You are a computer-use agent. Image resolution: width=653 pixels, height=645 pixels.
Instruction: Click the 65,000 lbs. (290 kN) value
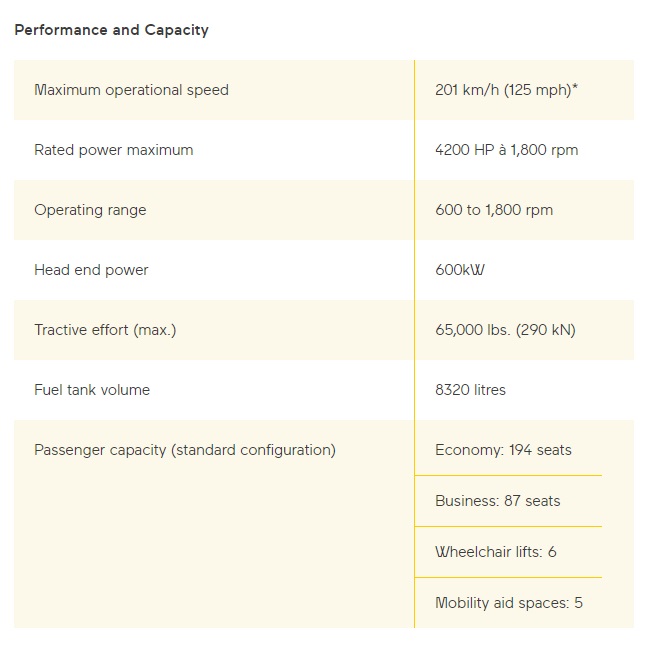[x=506, y=330]
